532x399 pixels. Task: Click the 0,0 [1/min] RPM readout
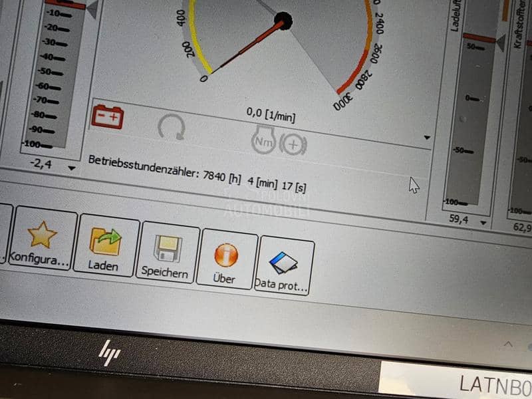tap(271, 114)
